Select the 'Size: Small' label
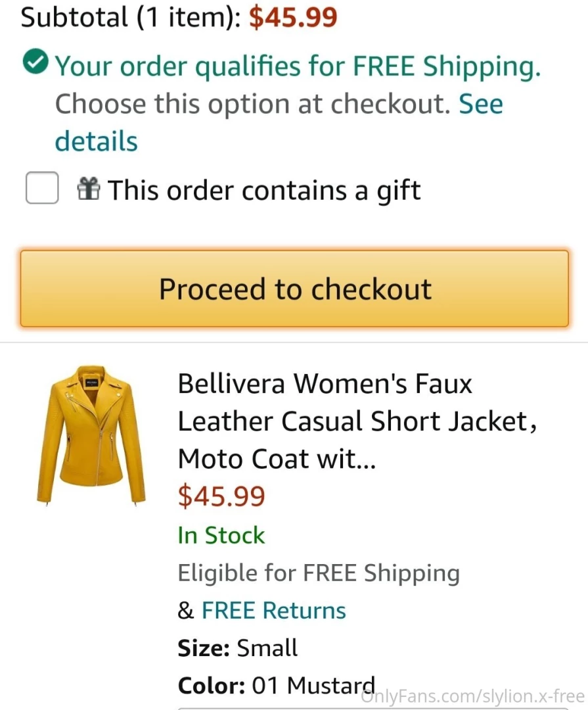 [237, 648]
